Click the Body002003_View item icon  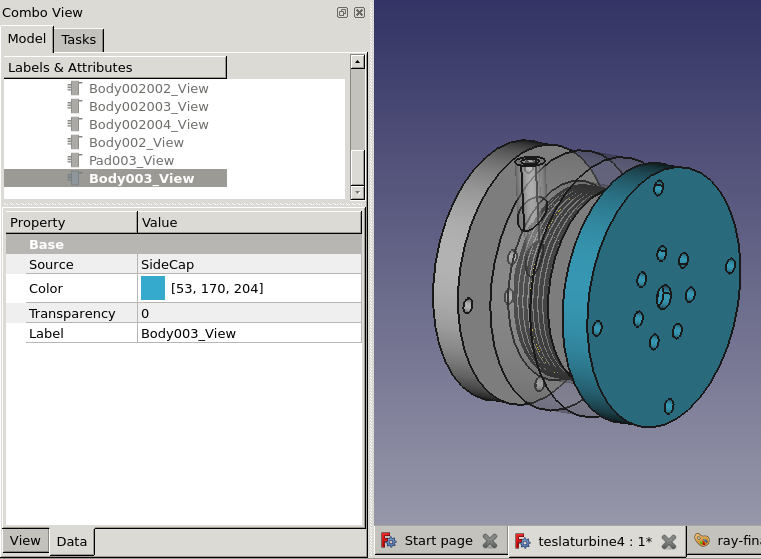pos(74,106)
